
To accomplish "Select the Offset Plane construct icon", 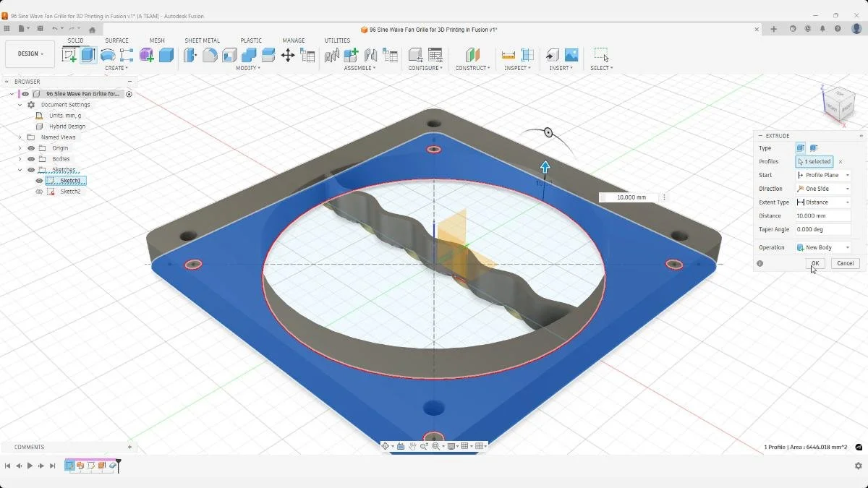I will pyautogui.click(x=472, y=55).
